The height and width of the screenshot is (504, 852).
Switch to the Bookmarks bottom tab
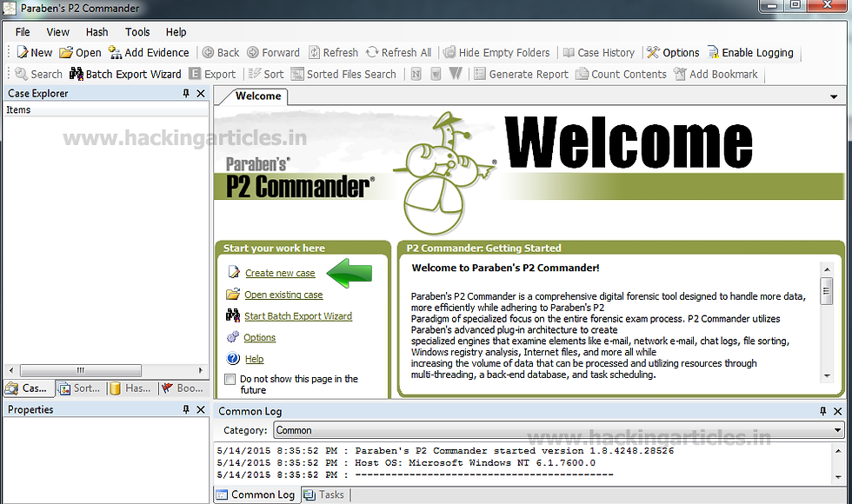pyautogui.click(x=183, y=388)
